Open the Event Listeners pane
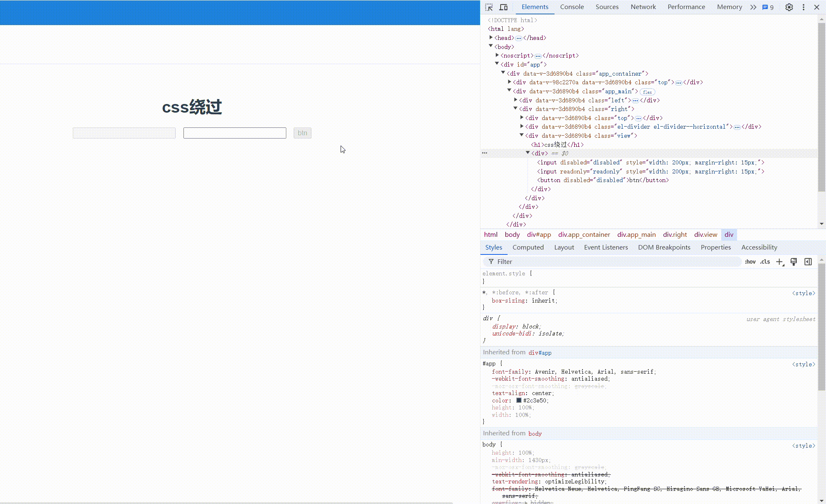This screenshot has width=826, height=504. click(606, 247)
